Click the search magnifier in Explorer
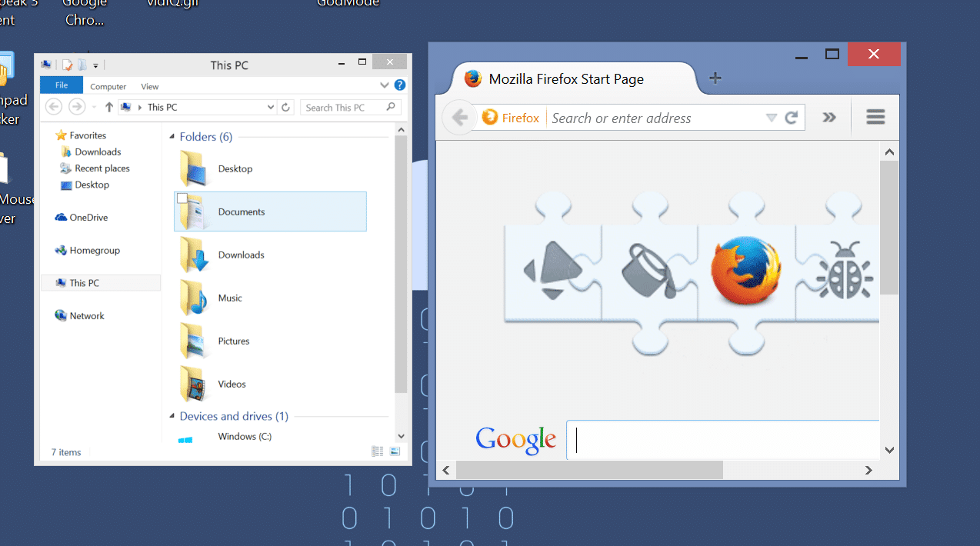Image resolution: width=980 pixels, height=546 pixels. point(391,108)
